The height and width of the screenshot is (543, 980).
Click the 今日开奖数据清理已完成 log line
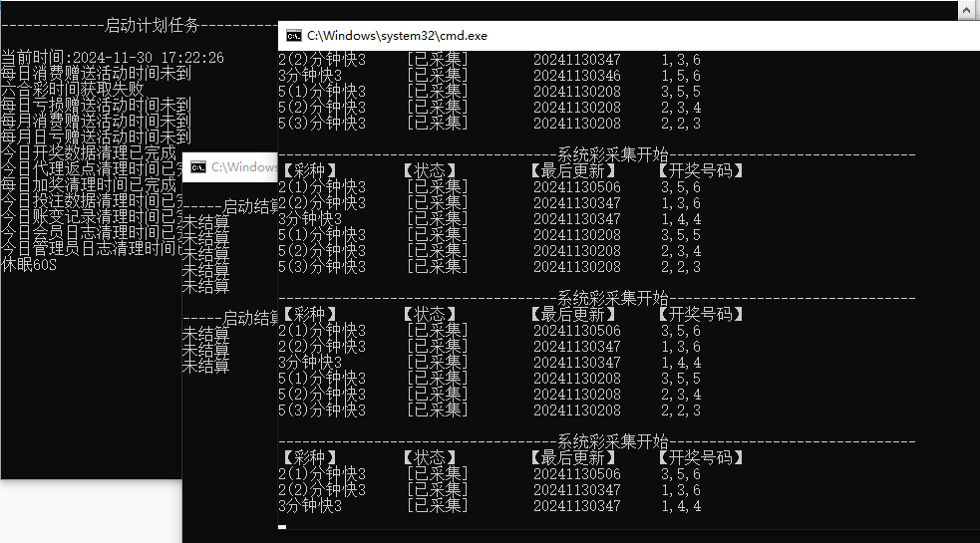(88, 154)
